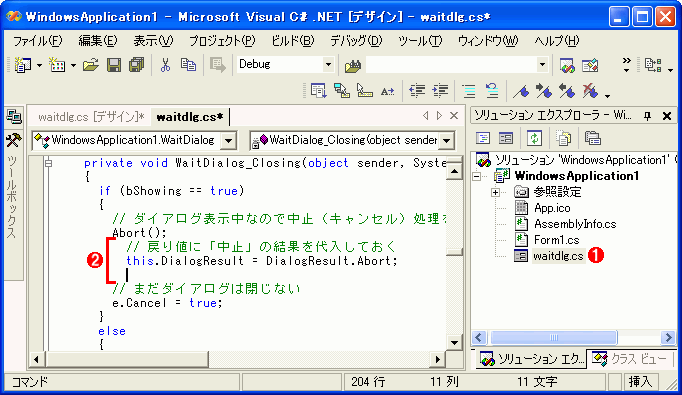Open the WaitDialog_Closing member dropdown
The width and height of the screenshot is (682, 395).
446,141
